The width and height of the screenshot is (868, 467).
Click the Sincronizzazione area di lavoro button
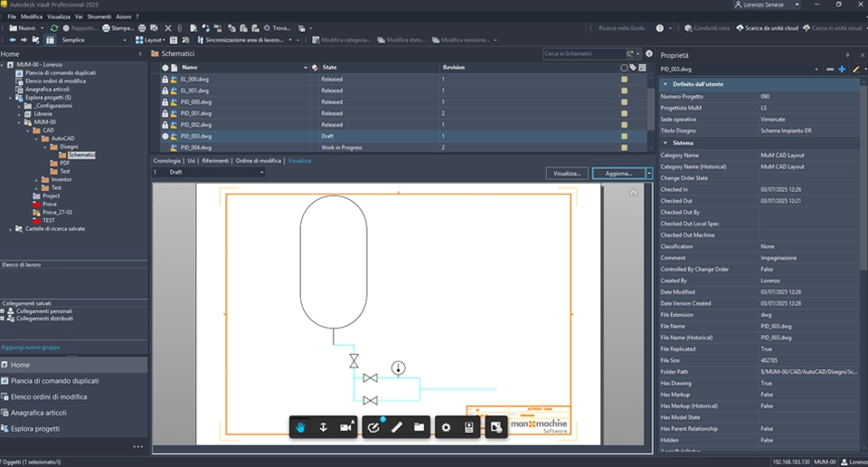pyautogui.click(x=241, y=40)
